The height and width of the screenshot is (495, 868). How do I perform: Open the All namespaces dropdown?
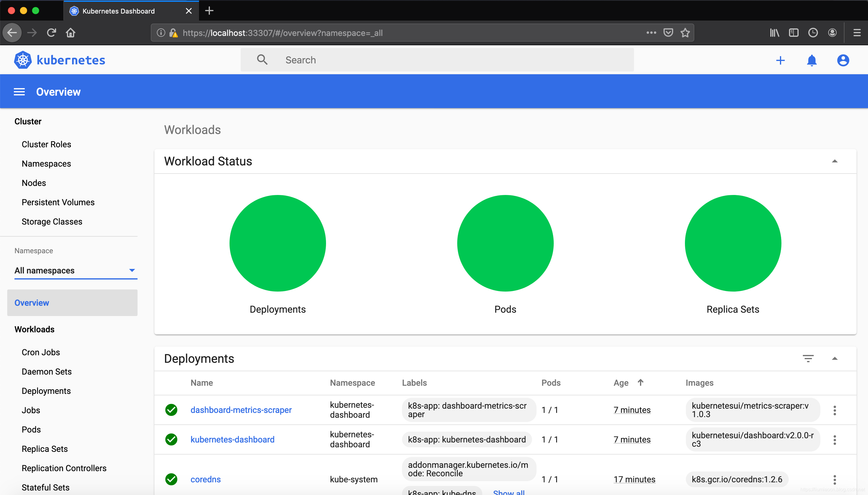(76, 271)
